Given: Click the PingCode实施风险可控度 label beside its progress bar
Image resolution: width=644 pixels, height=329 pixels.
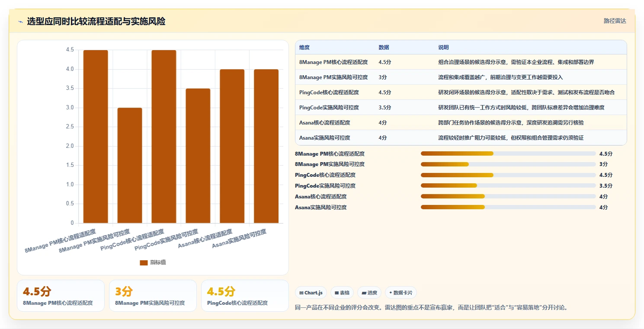Looking at the screenshot, I should (325, 186).
